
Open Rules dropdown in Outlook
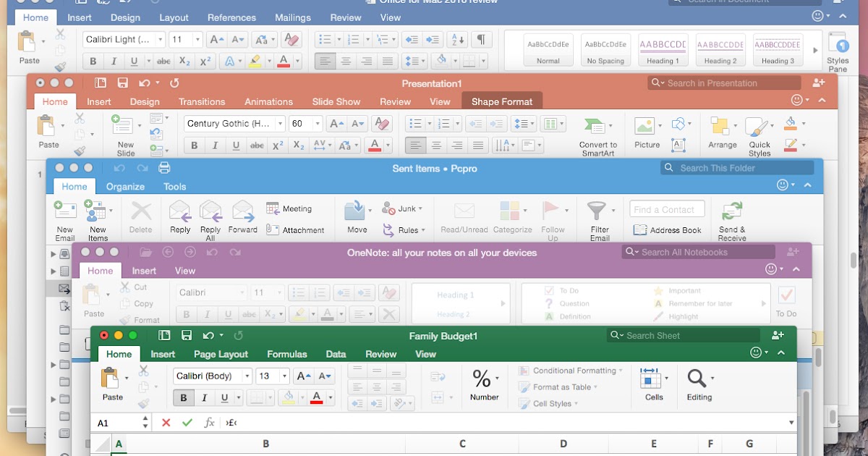tap(403, 230)
